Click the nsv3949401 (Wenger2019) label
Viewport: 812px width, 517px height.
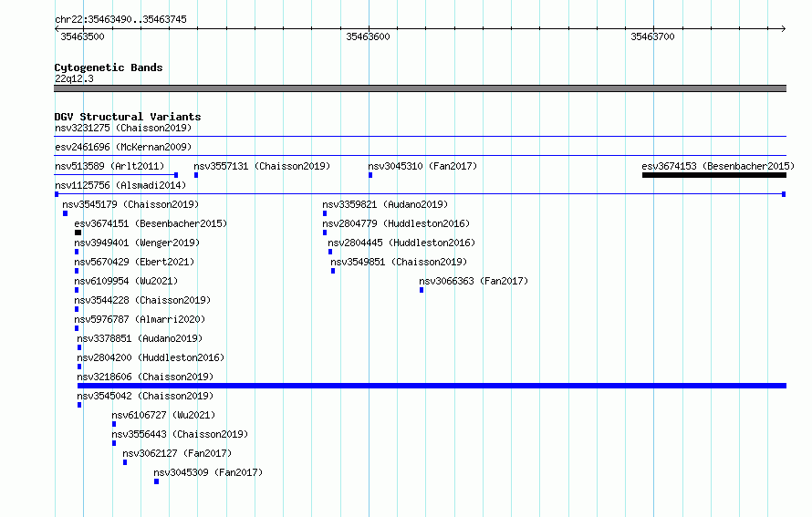pyautogui.click(x=137, y=243)
